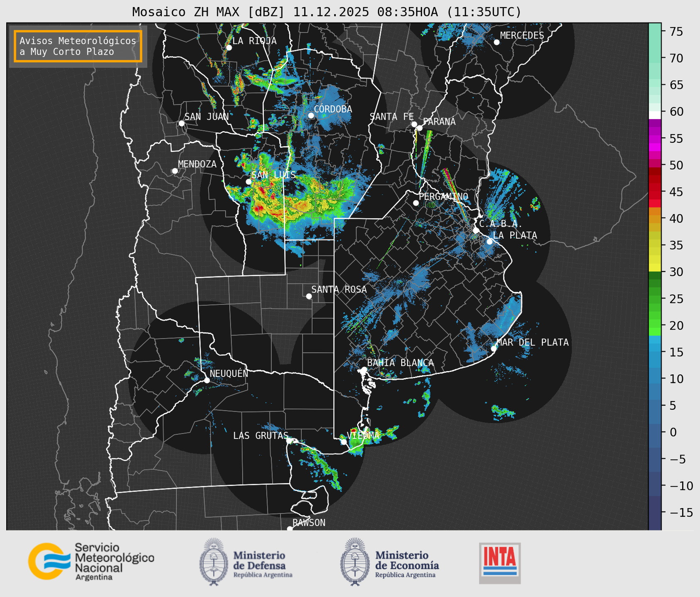Click the SANTA FE map label
Screen dimensions: 700x597
point(392,117)
